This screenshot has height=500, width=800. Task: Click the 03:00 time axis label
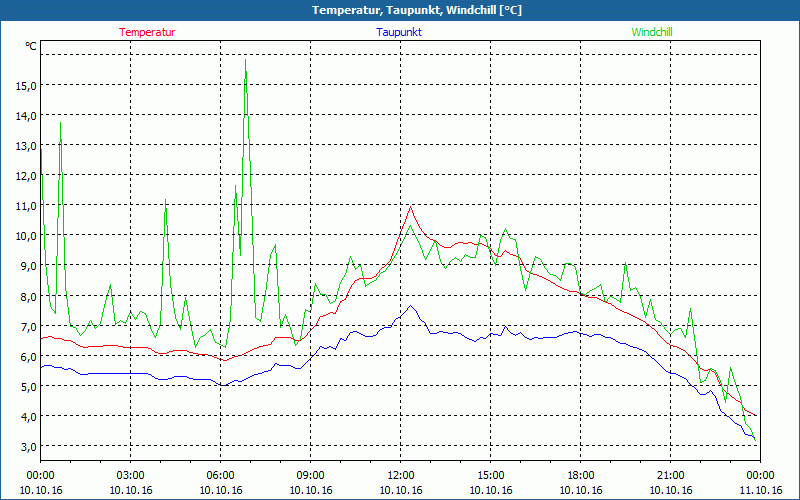tap(131, 476)
